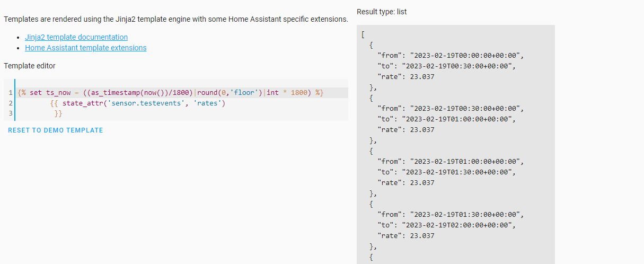Click the Template editor heading

click(30, 66)
